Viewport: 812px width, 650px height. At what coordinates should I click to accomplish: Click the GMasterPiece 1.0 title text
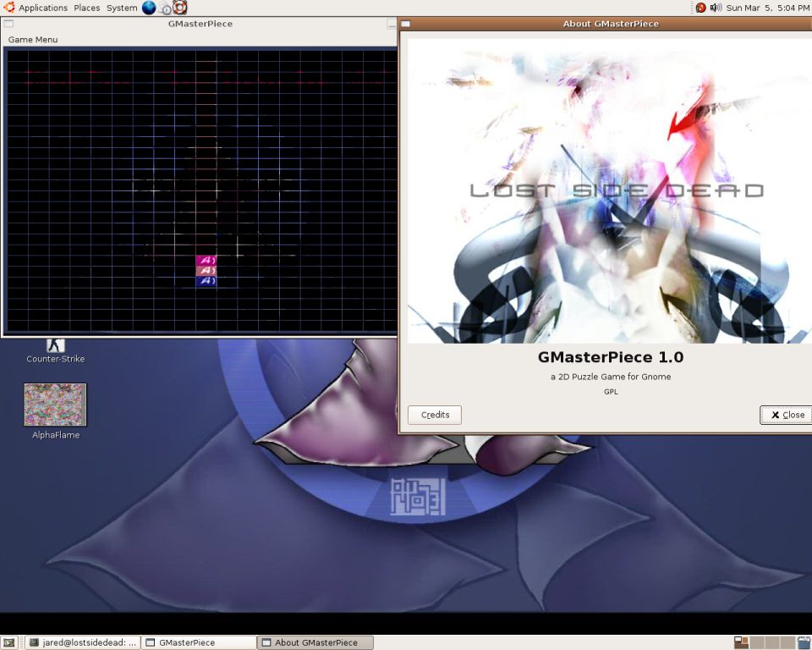click(611, 357)
